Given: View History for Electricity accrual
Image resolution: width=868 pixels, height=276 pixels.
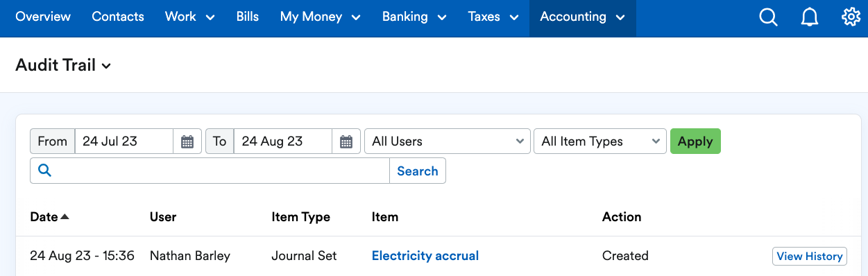Looking at the screenshot, I should [809, 256].
